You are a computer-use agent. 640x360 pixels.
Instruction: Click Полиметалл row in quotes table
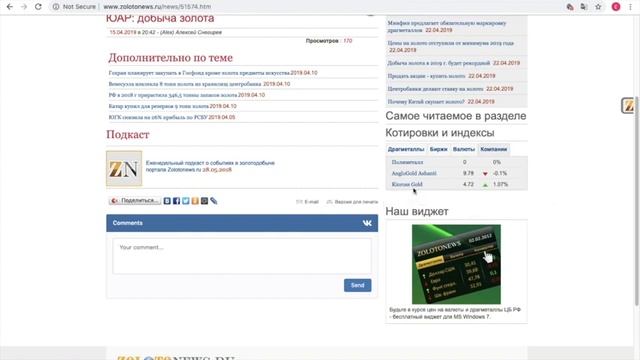tap(456, 162)
